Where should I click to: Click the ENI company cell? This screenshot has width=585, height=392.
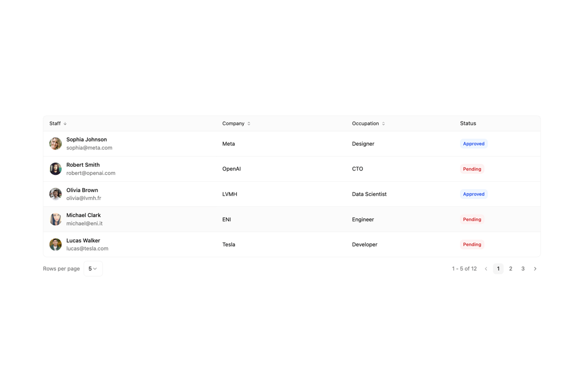coord(226,219)
